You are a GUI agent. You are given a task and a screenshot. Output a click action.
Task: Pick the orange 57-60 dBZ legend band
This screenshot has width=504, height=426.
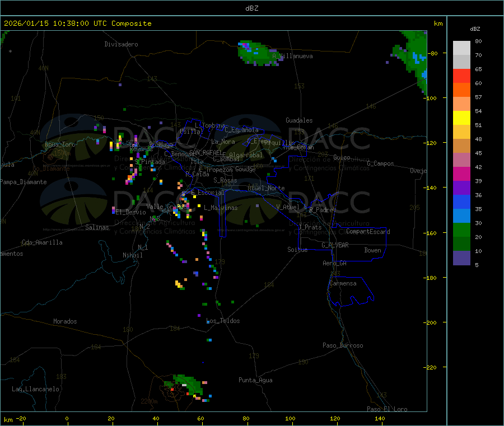tap(461, 90)
